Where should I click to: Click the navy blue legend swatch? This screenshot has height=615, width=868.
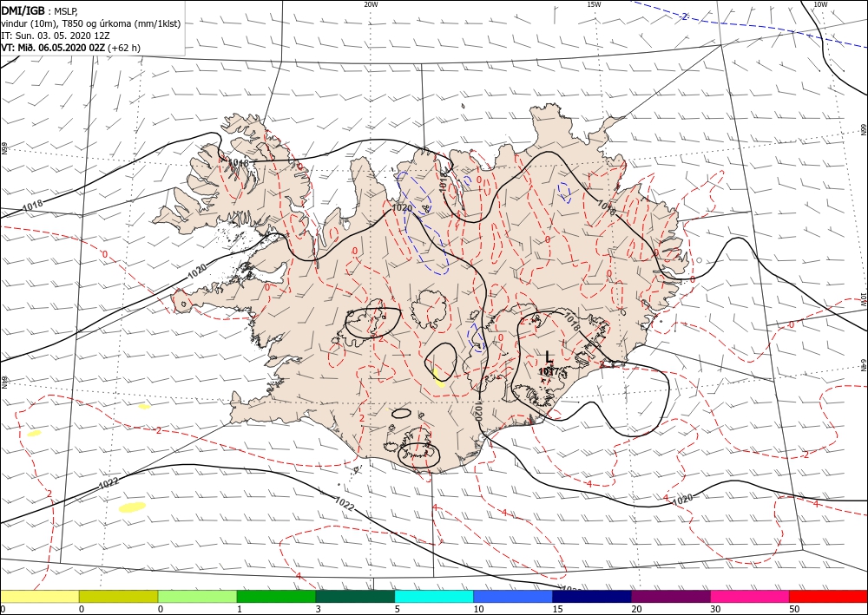[x=592, y=596]
